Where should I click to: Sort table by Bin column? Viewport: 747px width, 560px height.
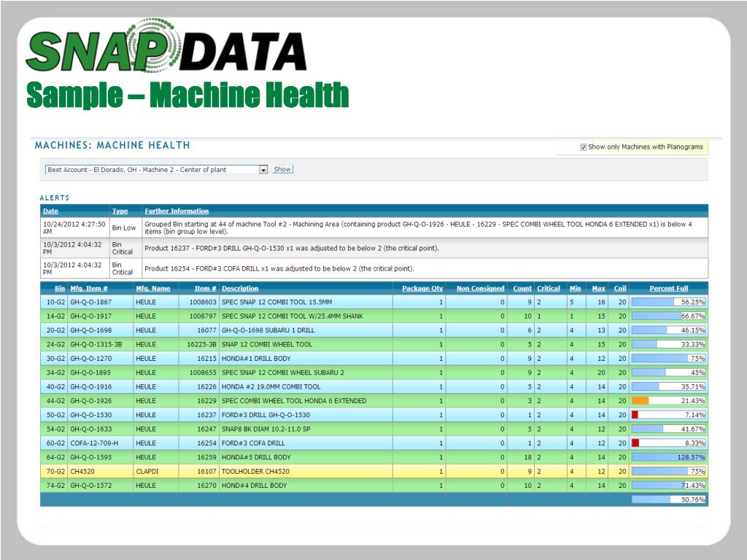[60, 288]
